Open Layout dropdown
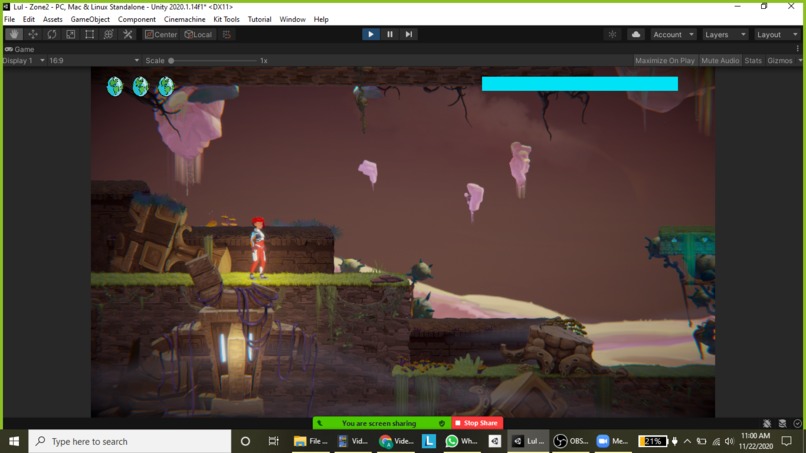806x453 pixels. (777, 34)
